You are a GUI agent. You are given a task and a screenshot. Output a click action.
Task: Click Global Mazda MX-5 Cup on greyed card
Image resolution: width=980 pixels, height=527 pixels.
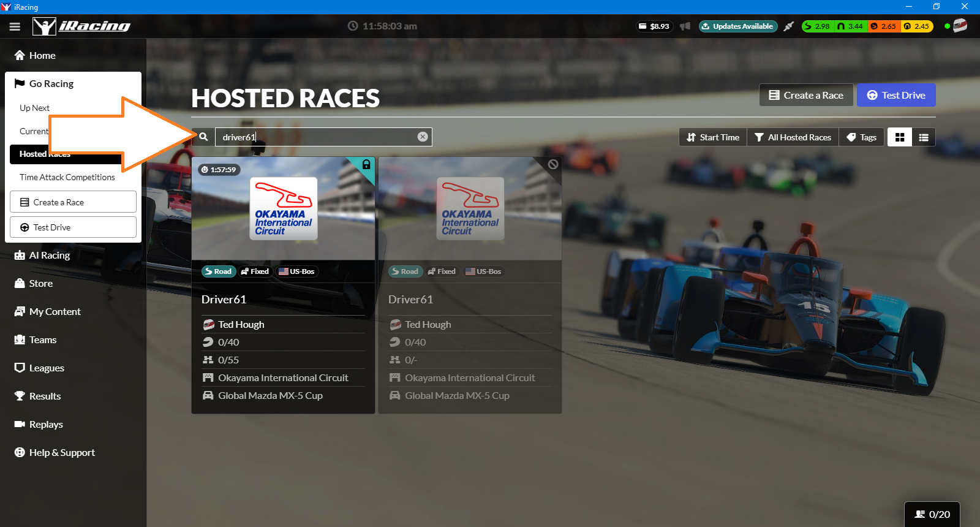pyautogui.click(x=458, y=395)
